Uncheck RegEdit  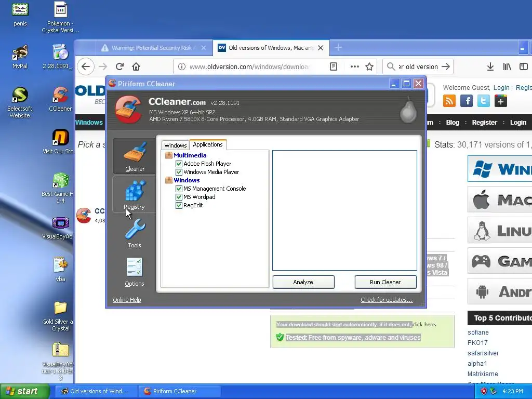point(179,205)
